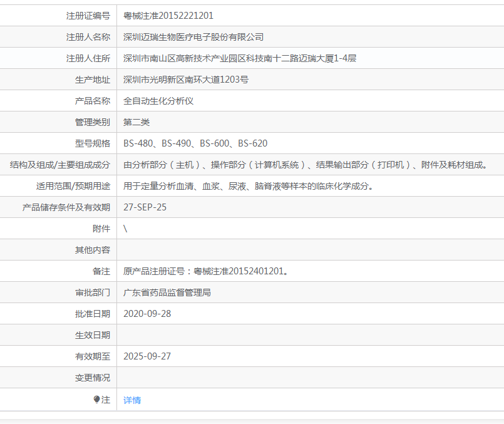
Task: Click the 生产地址 label
Action: pyautogui.click(x=93, y=80)
